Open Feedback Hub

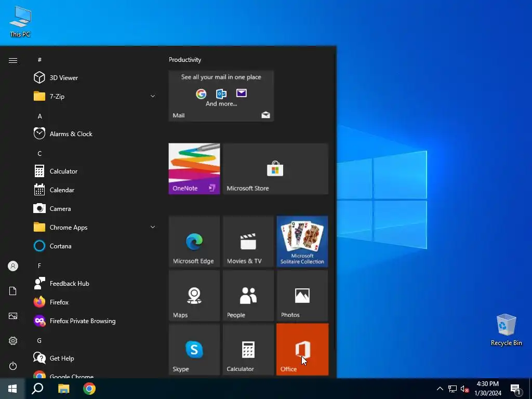point(95,283)
